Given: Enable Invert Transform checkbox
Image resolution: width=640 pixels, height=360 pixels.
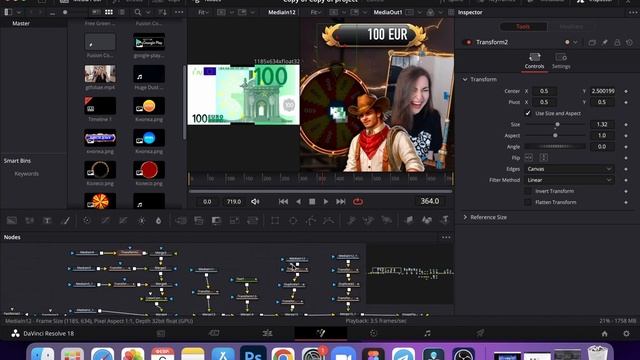Looking at the screenshot, I should [x=528, y=191].
